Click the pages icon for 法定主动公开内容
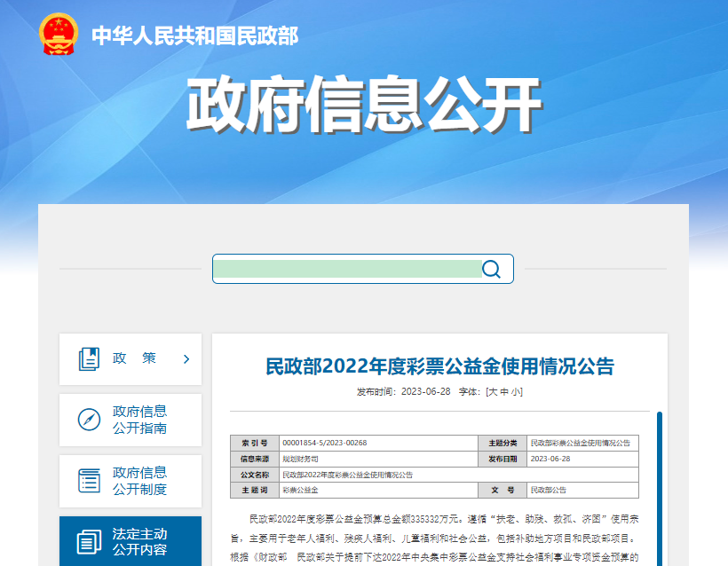The width and height of the screenshot is (728, 566). point(89,542)
